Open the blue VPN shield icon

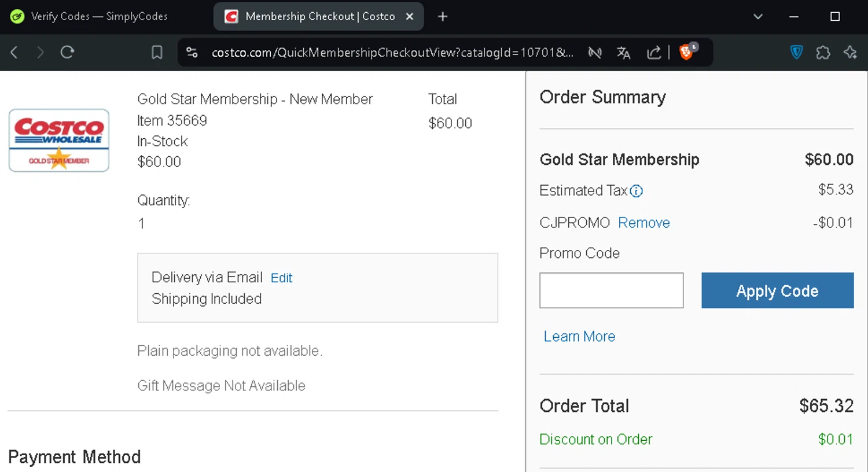coord(796,53)
